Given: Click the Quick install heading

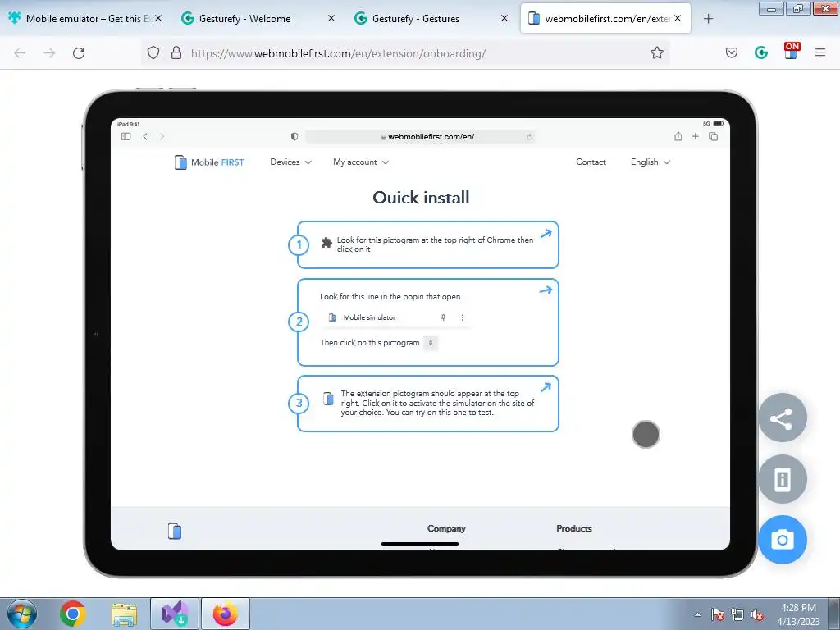Looking at the screenshot, I should [x=421, y=198].
